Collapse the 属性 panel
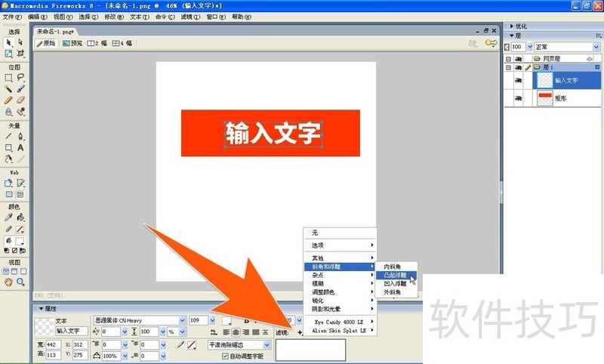This screenshot has width=604, height=364. pos(42,309)
